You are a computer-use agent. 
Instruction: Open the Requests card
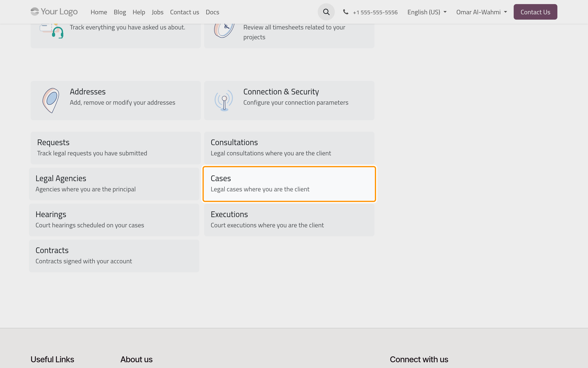(x=116, y=148)
